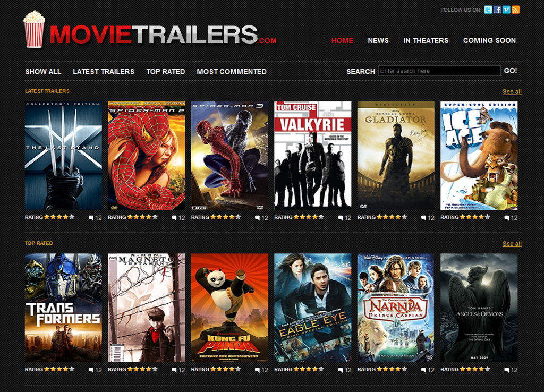Select the Most Commented filter tab
544x392 pixels.
coord(232,72)
